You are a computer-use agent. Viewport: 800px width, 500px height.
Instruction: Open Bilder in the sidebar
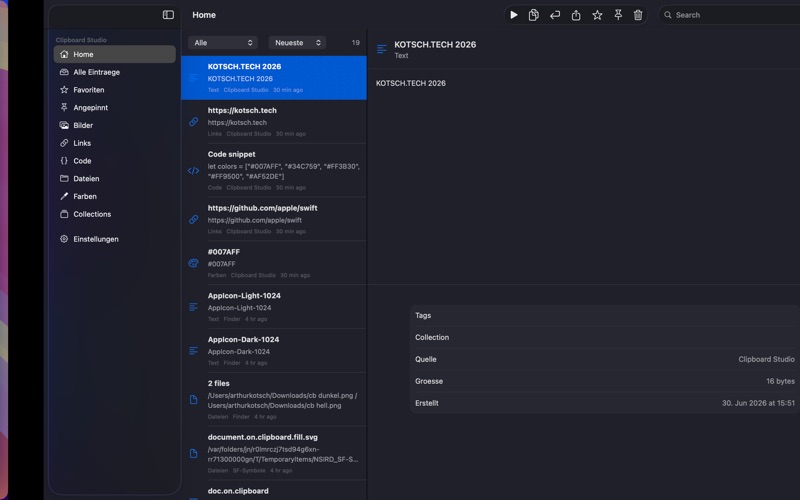point(115,125)
